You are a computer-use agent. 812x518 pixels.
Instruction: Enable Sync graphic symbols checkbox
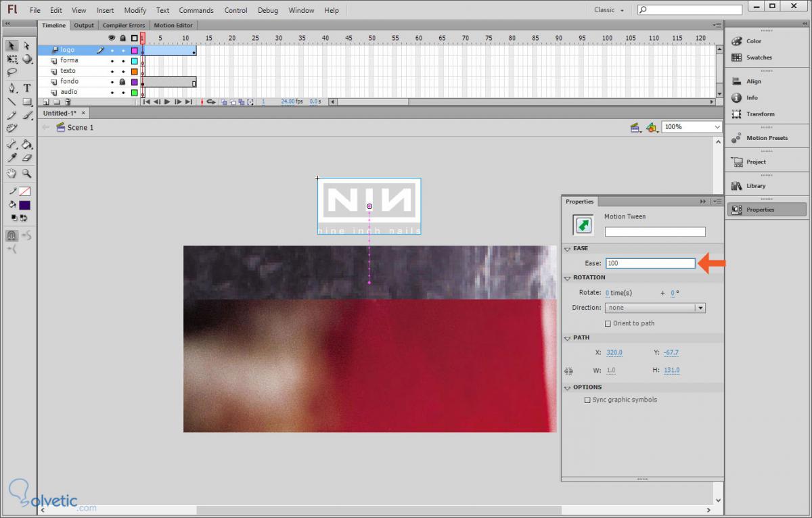click(x=587, y=400)
